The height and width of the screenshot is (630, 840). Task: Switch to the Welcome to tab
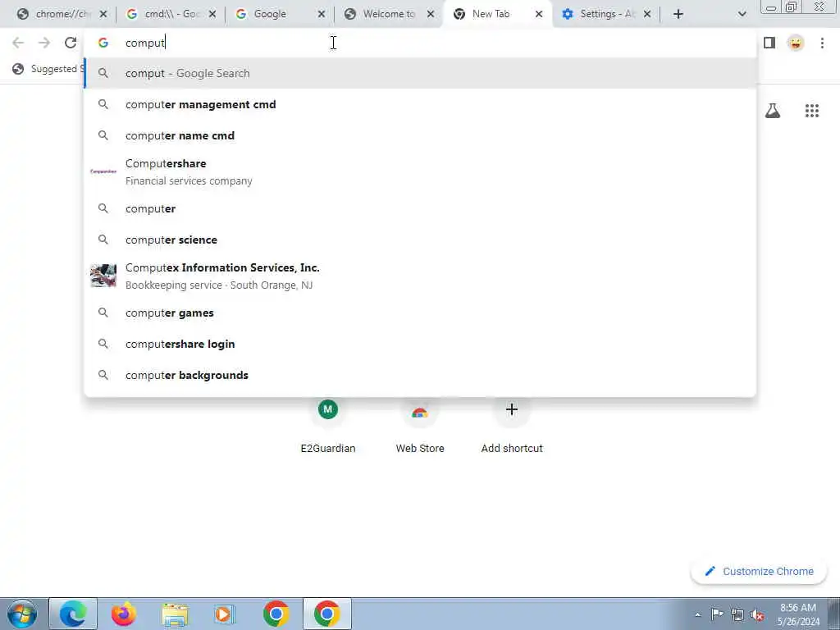[x=388, y=15]
